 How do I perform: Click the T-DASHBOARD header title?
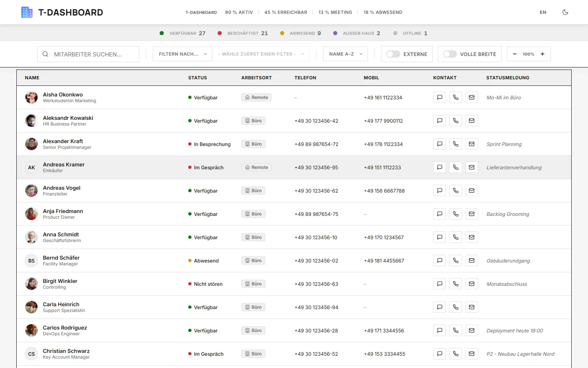pos(71,12)
